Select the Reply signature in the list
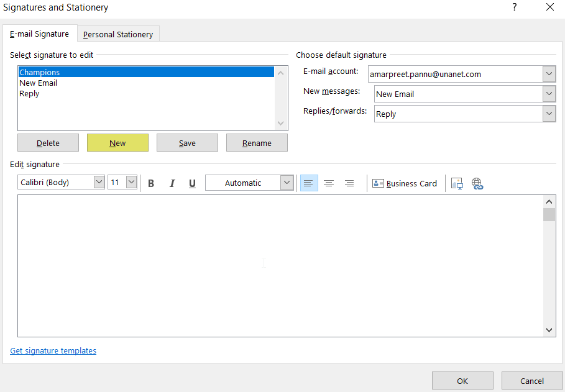565x392 pixels. (x=29, y=93)
